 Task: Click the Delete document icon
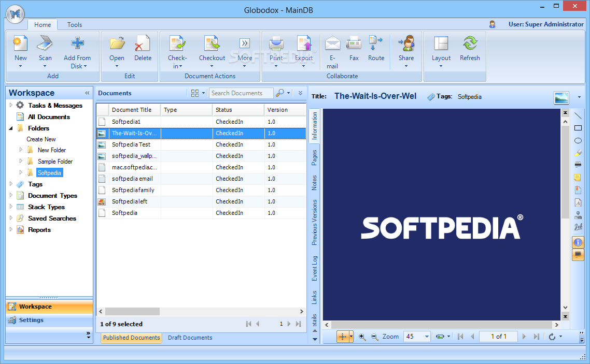(x=143, y=43)
